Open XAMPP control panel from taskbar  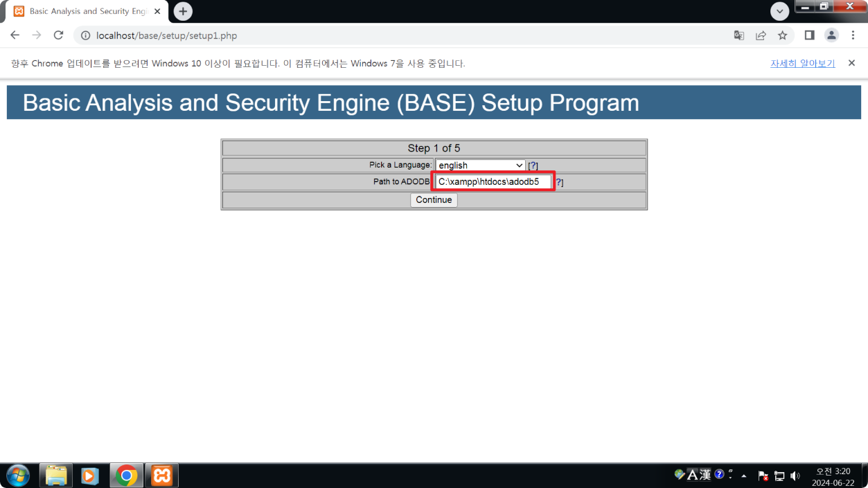click(161, 476)
